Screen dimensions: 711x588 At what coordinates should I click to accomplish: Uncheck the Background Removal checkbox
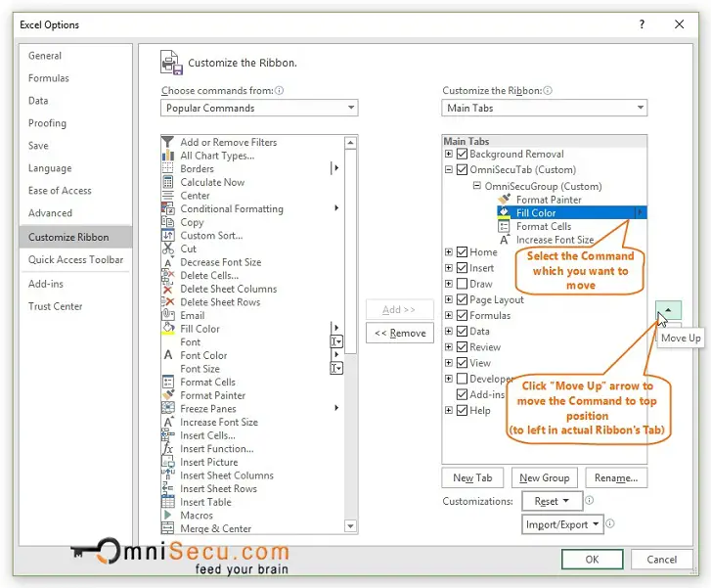[x=462, y=154]
